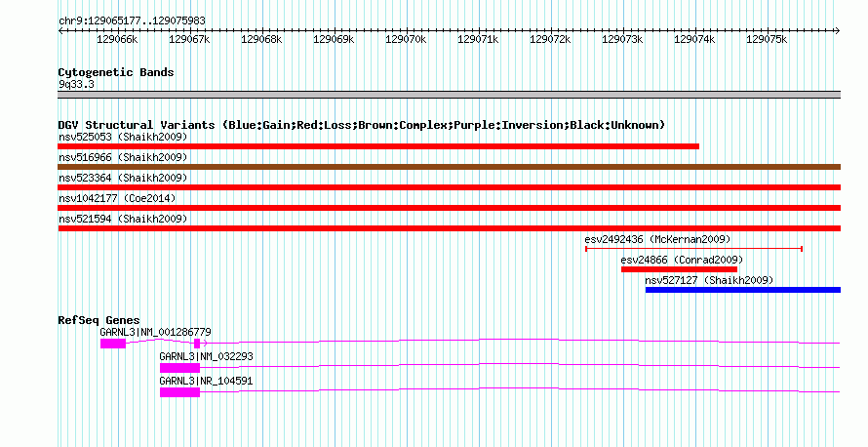Screen dimensions: 868x447
Task: Click the nsv523364 red variant bar
Action: pyautogui.click(x=450, y=187)
